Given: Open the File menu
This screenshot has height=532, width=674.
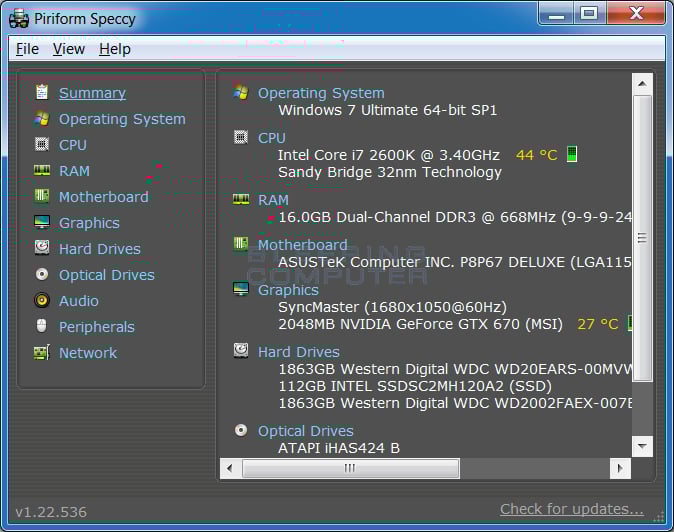Looking at the screenshot, I should pyautogui.click(x=27, y=49).
